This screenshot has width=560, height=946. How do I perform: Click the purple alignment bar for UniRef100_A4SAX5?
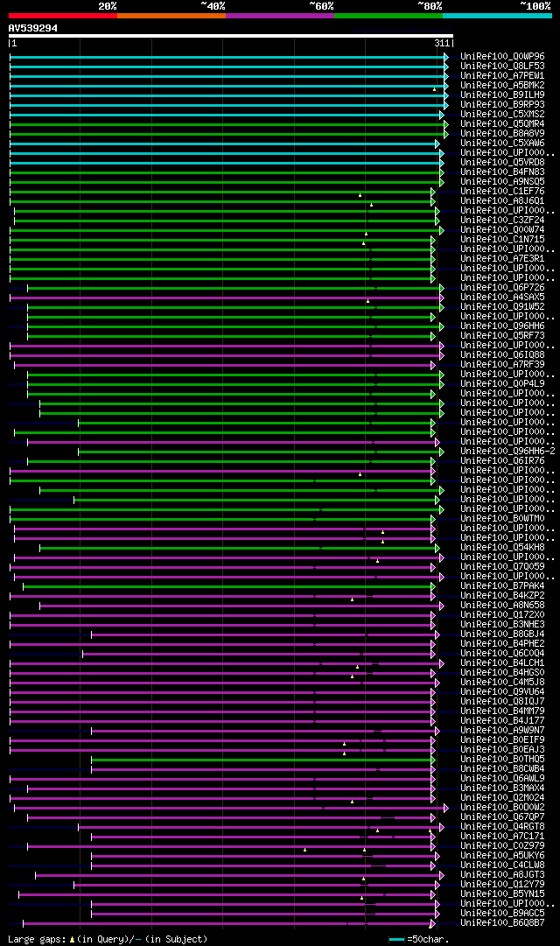coord(225,298)
